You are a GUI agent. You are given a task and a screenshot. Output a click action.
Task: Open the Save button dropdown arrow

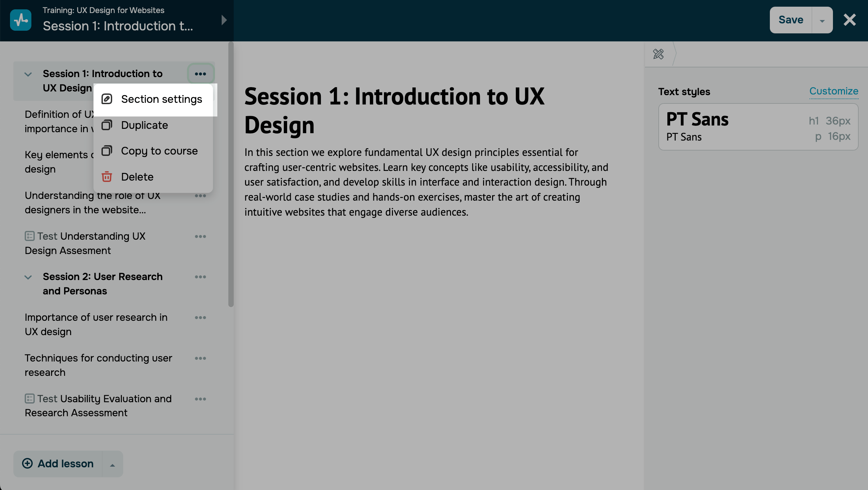[822, 21]
